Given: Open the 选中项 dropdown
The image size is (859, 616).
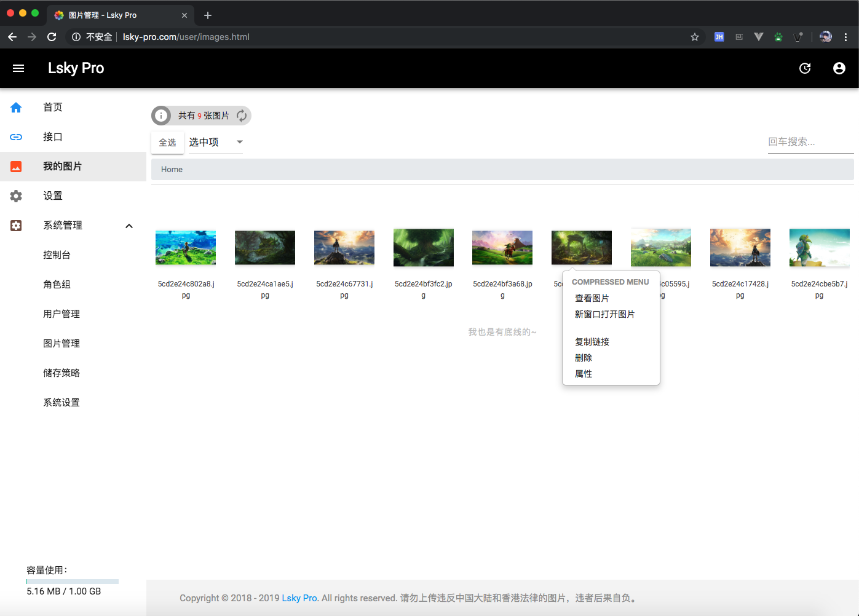Looking at the screenshot, I should coord(215,142).
